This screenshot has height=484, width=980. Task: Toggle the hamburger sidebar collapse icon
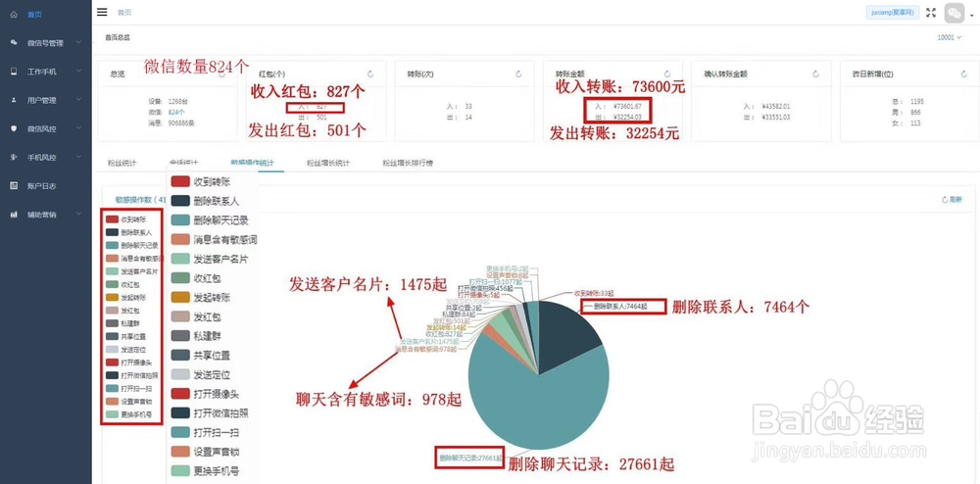click(103, 12)
